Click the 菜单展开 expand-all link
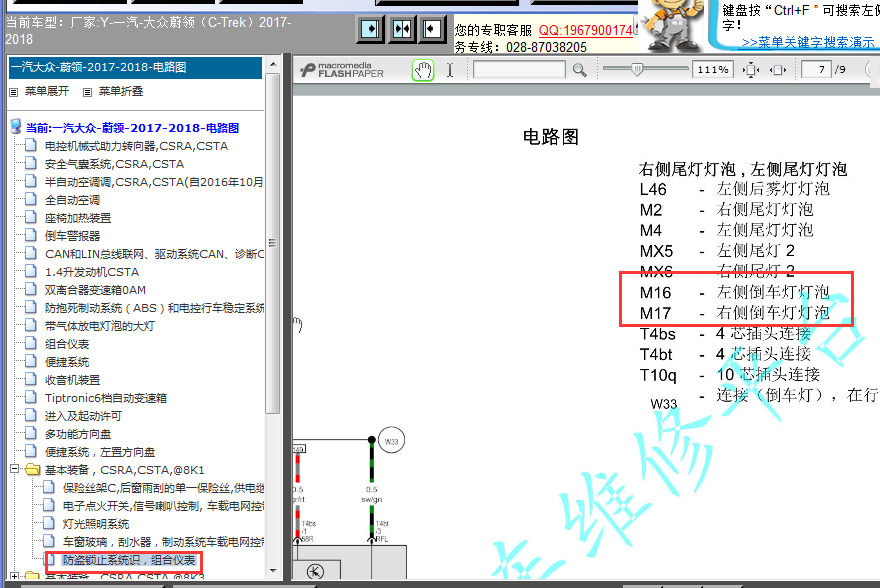 pos(47,91)
